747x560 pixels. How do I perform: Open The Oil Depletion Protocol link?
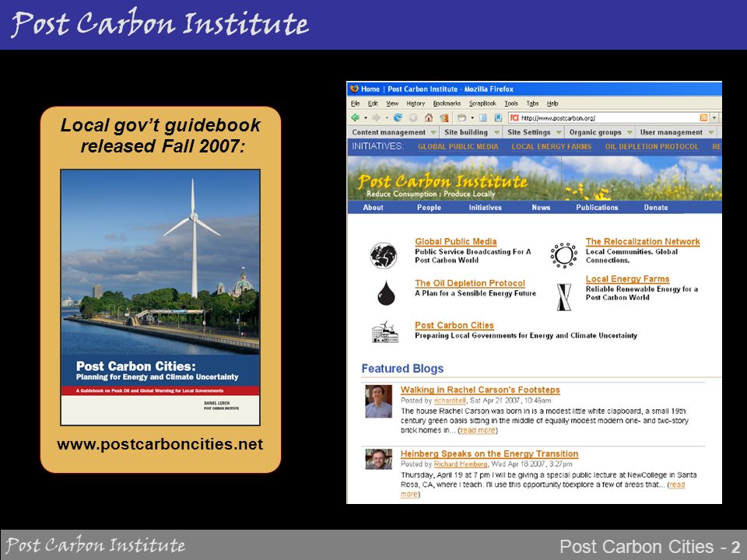pos(470,283)
